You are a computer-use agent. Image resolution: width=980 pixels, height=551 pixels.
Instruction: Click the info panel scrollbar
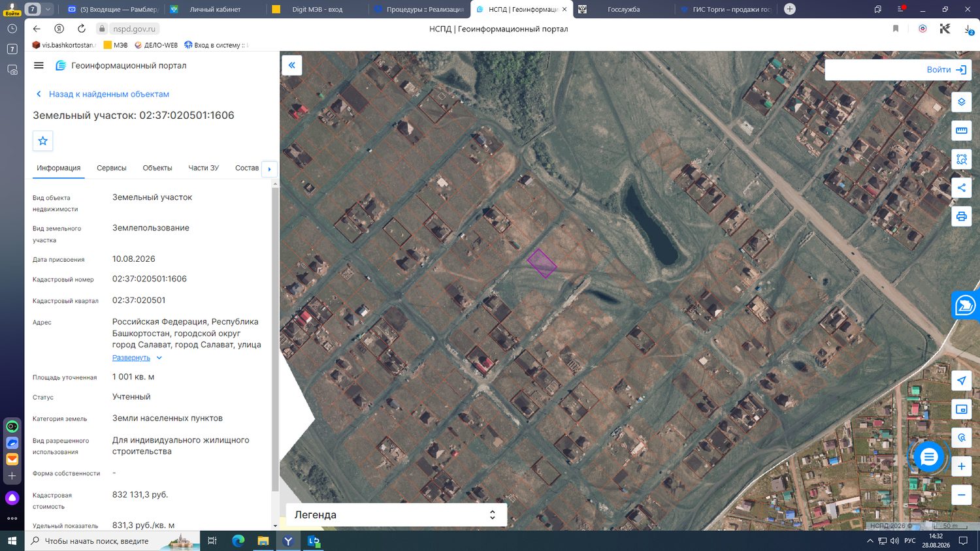[x=275, y=339]
